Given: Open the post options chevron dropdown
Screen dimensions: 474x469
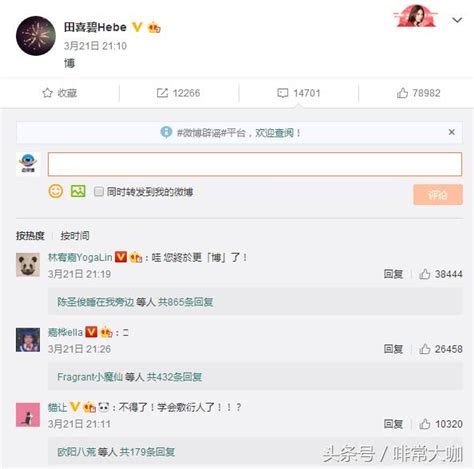Looking at the screenshot, I should [457, 20].
